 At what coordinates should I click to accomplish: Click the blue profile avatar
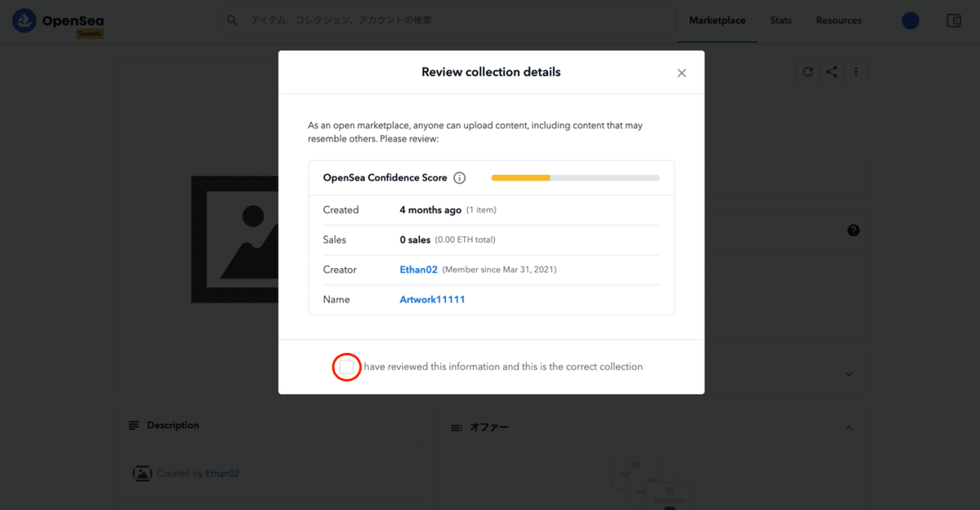(911, 20)
